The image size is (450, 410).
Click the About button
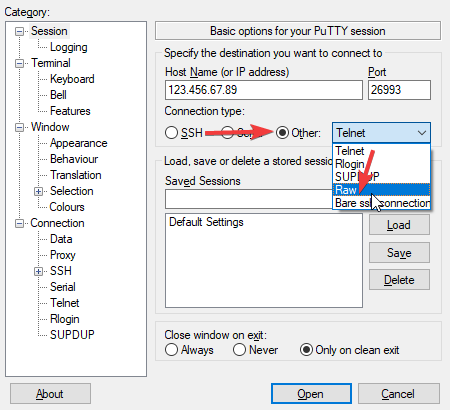click(x=50, y=394)
